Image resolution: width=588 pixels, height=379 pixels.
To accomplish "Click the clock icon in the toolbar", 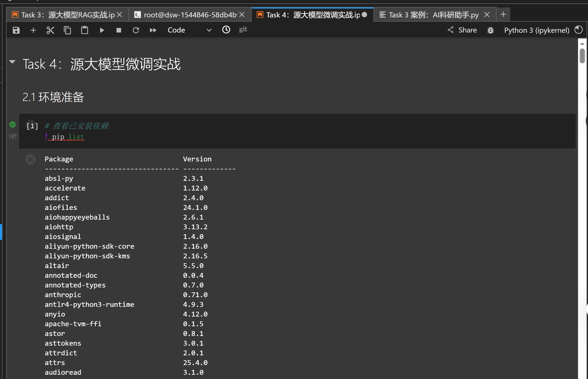I will (226, 30).
